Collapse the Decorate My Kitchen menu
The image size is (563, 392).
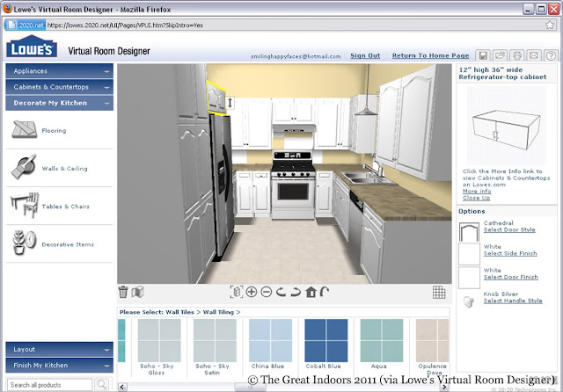pyautogui.click(x=59, y=103)
